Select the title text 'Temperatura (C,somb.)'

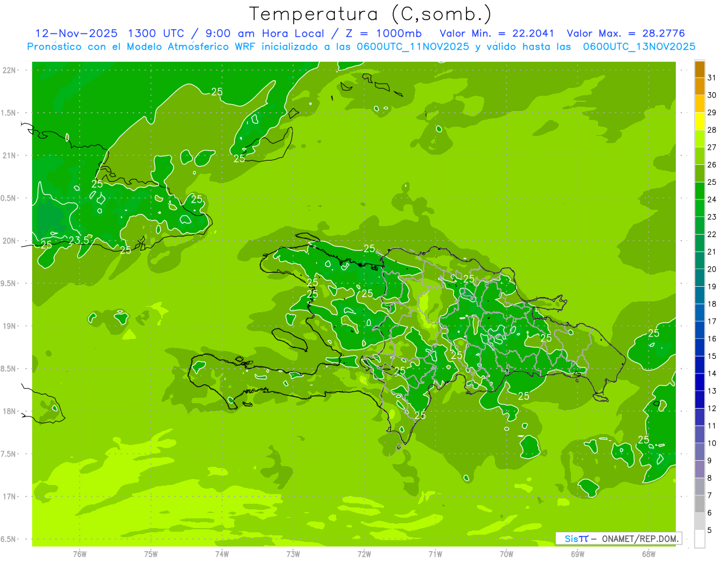pos(370,14)
